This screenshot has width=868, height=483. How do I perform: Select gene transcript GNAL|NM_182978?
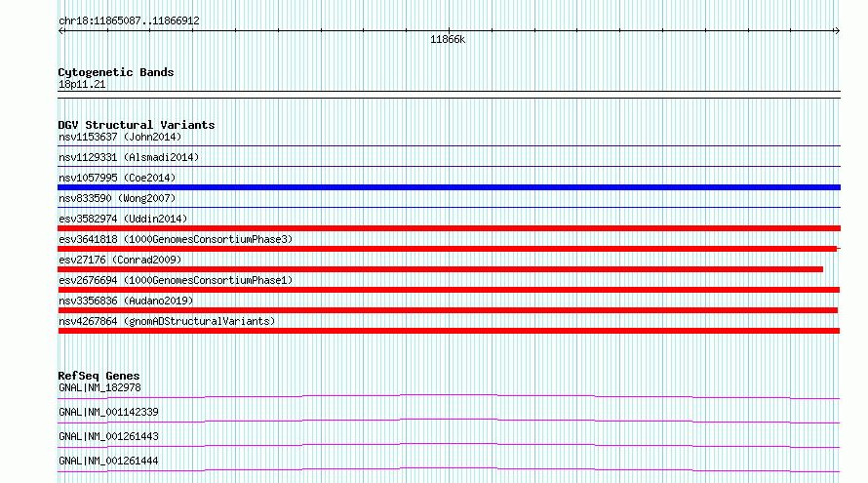[x=99, y=387]
